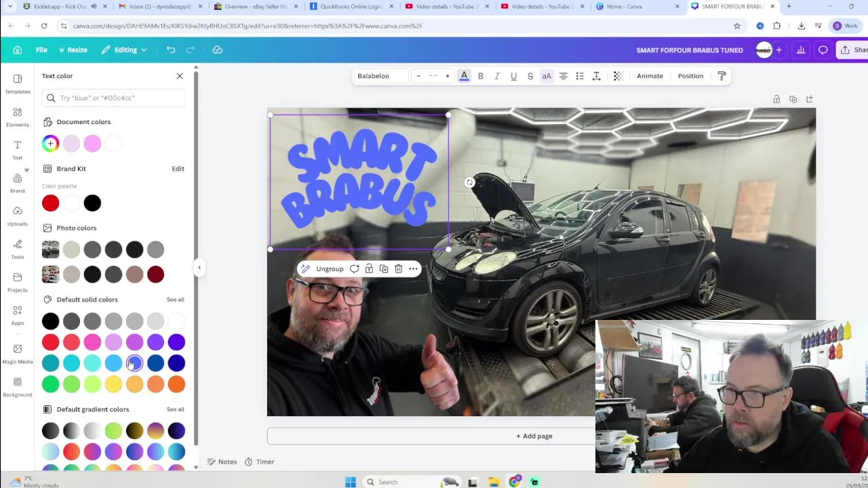Increase the font size
This screenshot has width=868, height=488.
point(448,76)
